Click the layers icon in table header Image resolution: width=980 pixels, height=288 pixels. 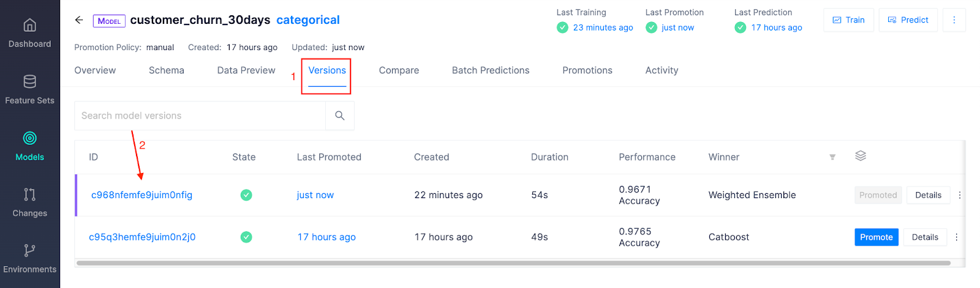(x=861, y=156)
